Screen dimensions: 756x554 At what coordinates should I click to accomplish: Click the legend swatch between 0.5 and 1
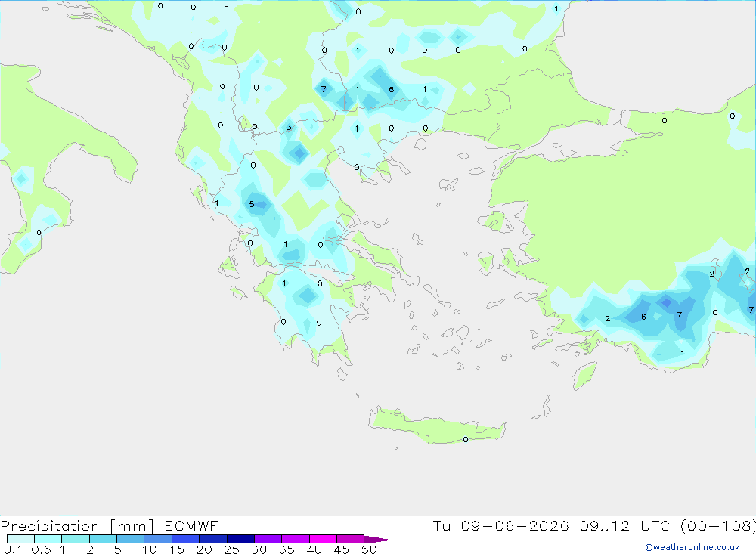[x=48, y=539]
